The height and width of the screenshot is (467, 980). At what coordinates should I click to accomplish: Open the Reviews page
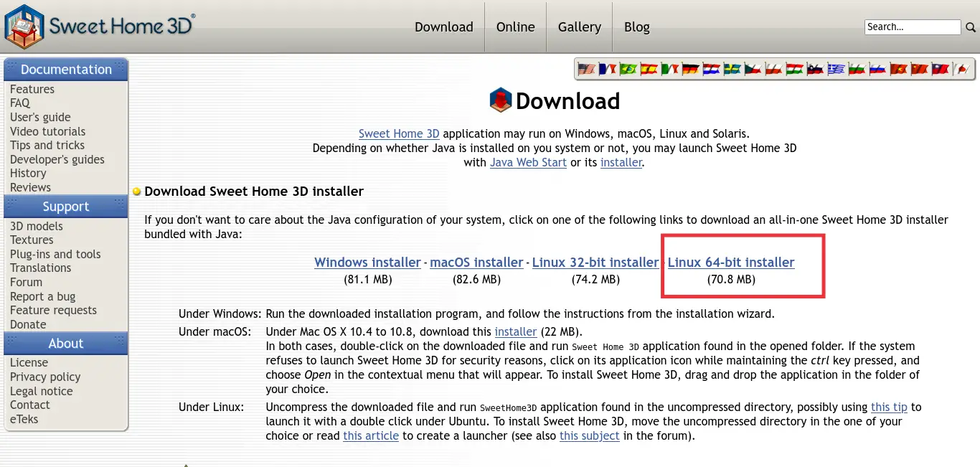(30, 187)
